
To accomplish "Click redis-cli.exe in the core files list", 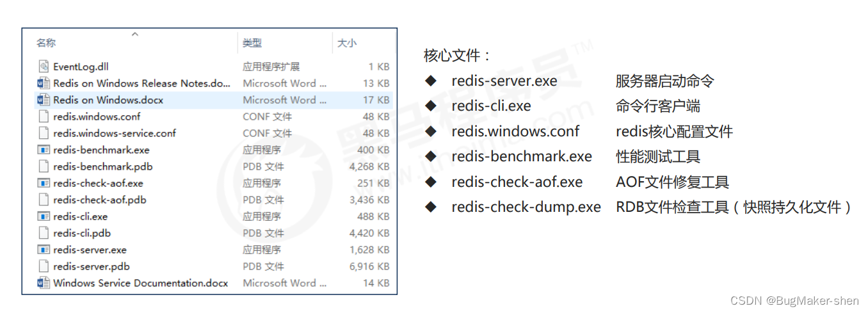I will [x=491, y=106].
